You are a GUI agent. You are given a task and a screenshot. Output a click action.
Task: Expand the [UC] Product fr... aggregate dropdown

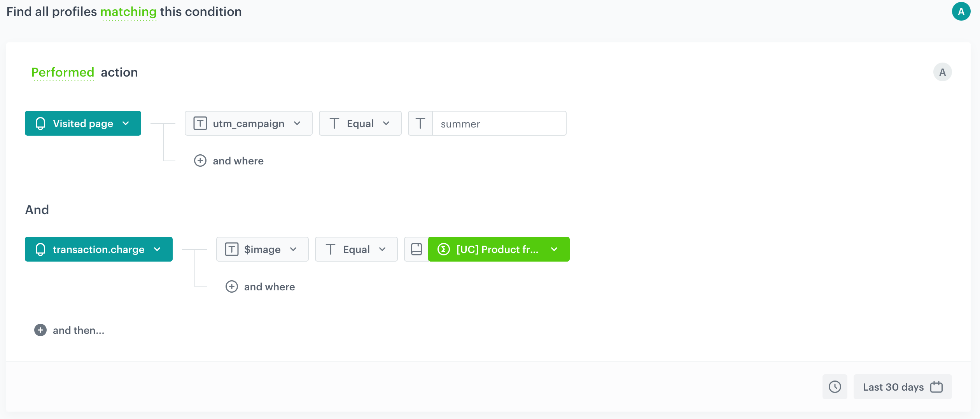[499, 249]
